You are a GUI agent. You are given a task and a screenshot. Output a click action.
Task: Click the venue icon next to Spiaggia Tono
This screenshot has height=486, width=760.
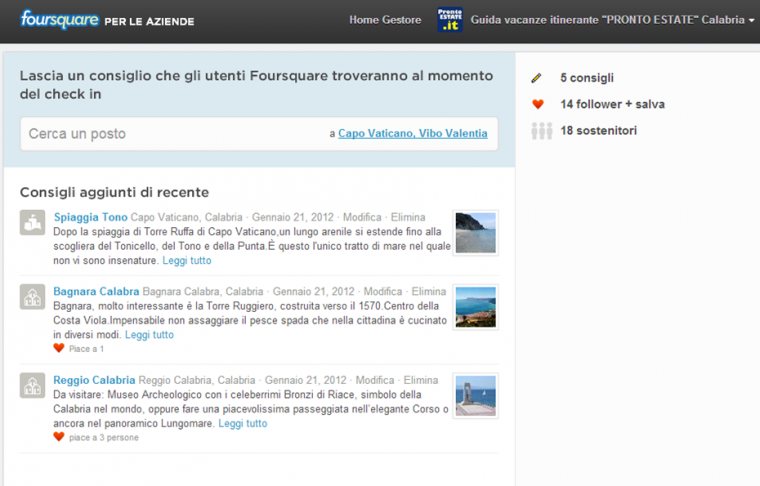pos(32,222)
